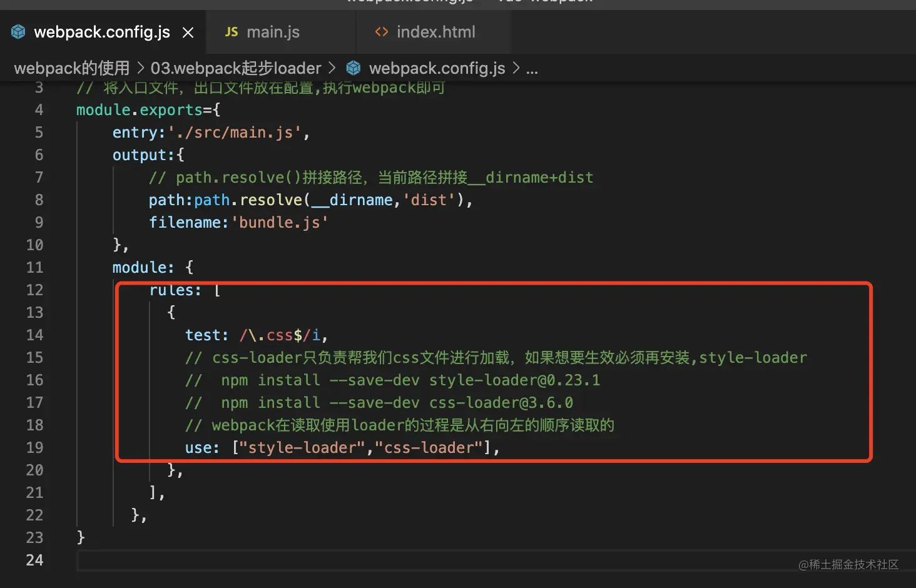Click the 'bundle.js' string value
This screenshot has width=916, height=588.
(x=280, y=223)
